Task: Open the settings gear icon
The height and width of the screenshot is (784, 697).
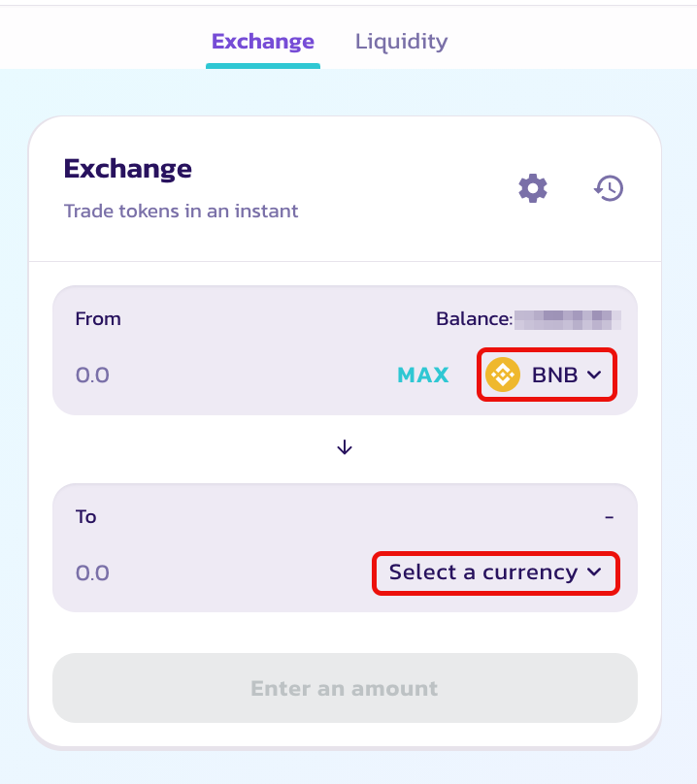Action: [532, 188]
